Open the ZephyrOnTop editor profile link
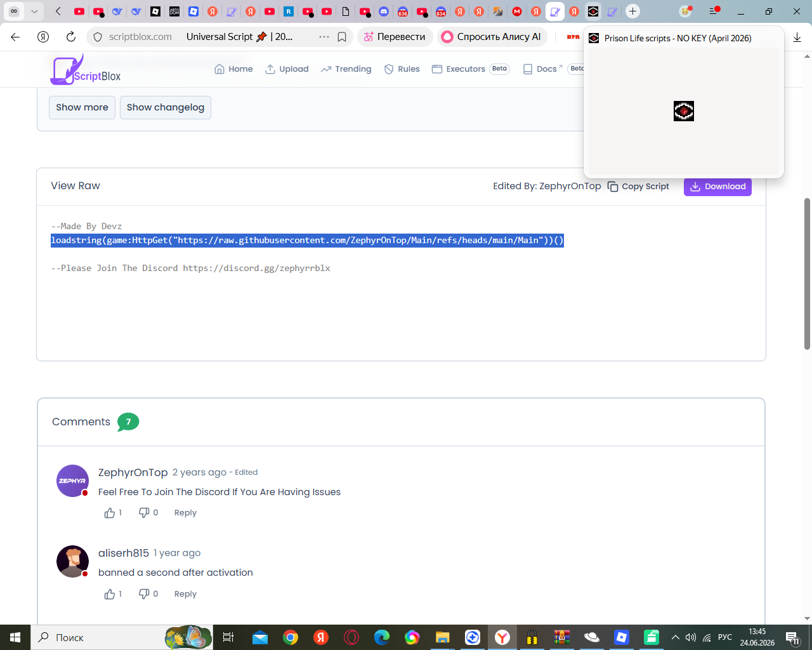 pyautogui.click(x=570, y=187)
